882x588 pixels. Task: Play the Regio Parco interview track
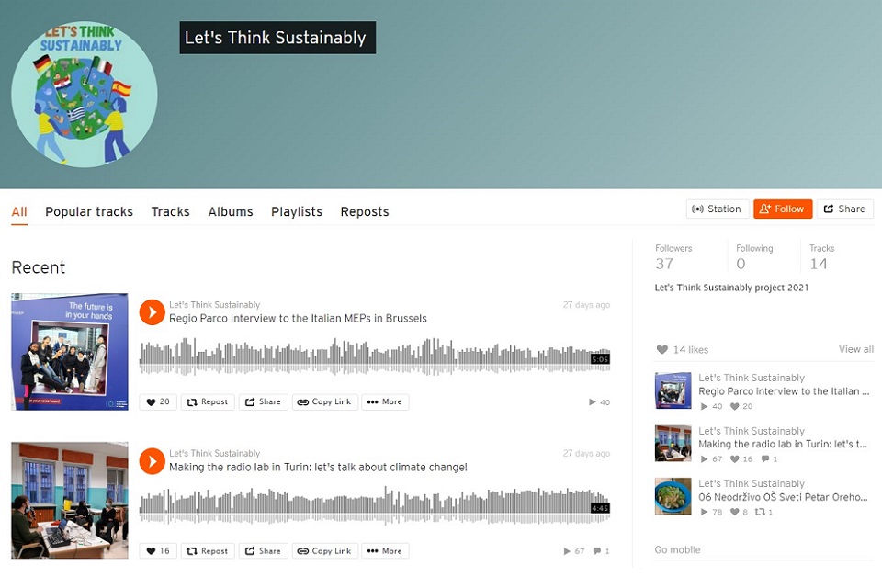pyautogui.click(x=152, y=311)
